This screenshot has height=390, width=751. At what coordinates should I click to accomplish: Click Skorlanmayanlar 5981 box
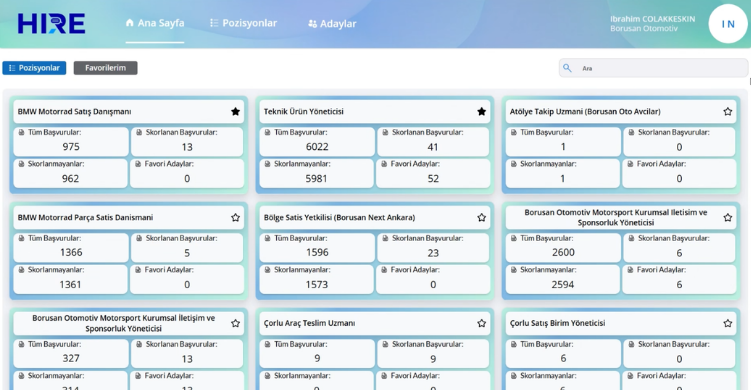click(x=317, y=173)
